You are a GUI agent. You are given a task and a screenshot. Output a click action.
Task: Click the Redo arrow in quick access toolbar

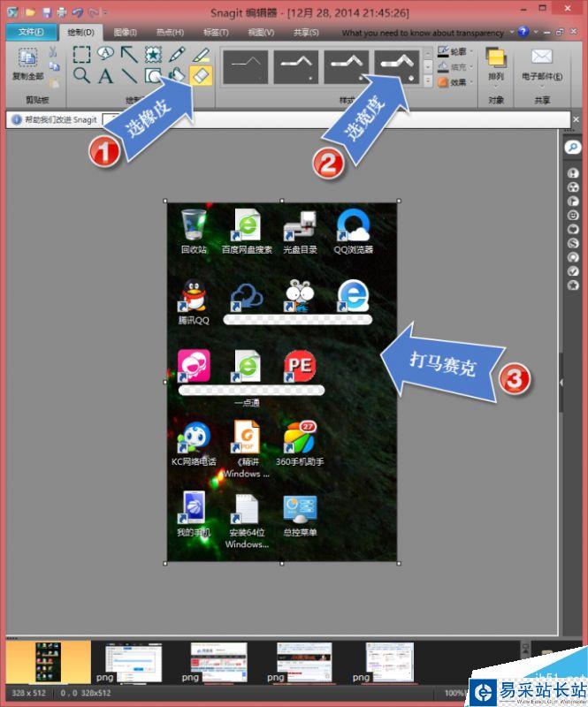(94, 12)
